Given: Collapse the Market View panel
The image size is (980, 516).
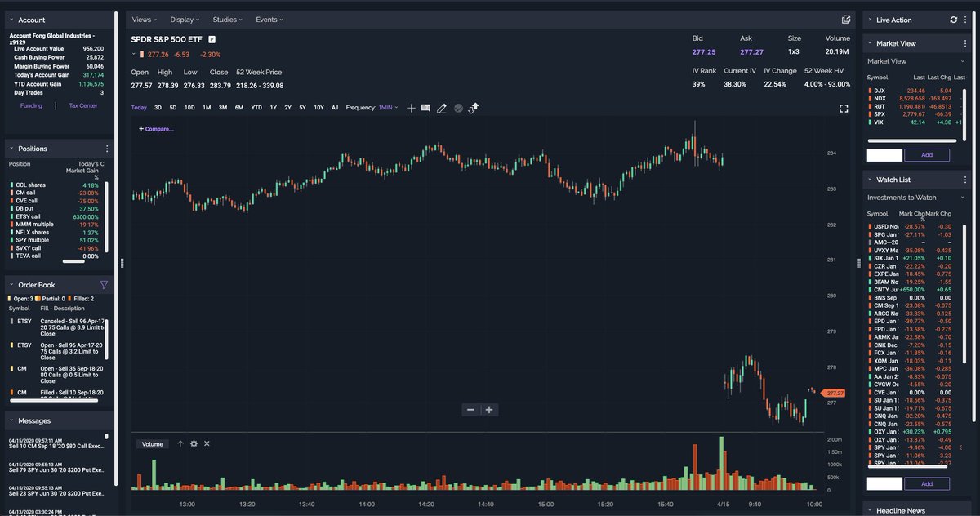Looking at the screenshot, I should [870, 43].
